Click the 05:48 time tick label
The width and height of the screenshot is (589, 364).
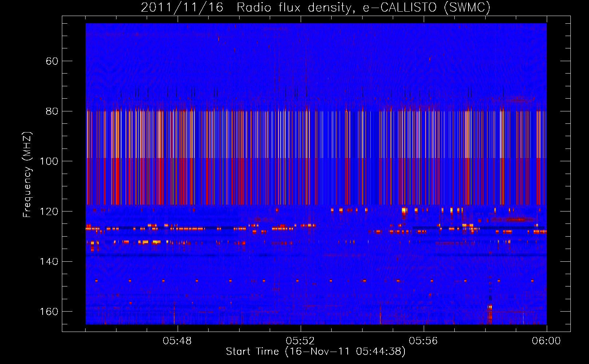click(177, 341)
